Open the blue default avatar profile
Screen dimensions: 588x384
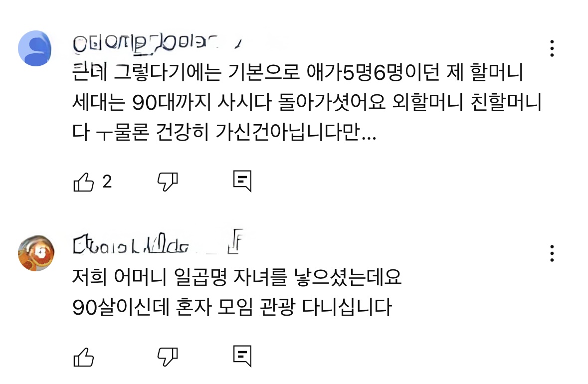[x=35, y=48]
